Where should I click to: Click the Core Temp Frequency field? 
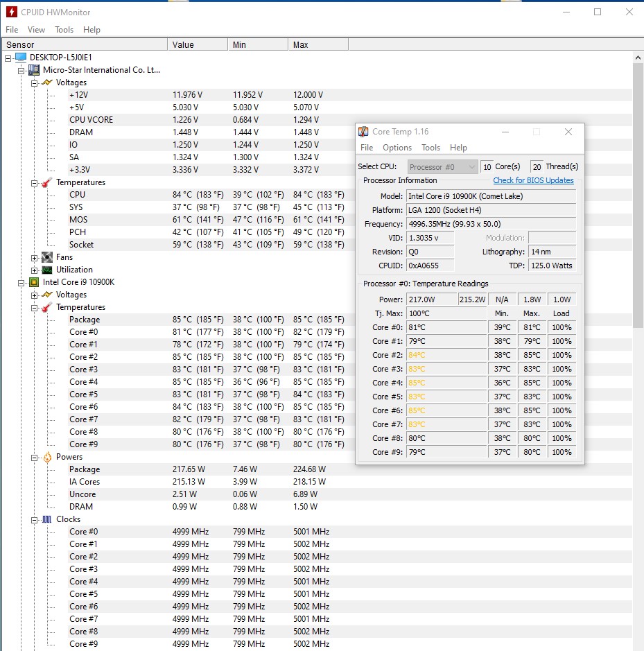(491, 224)
